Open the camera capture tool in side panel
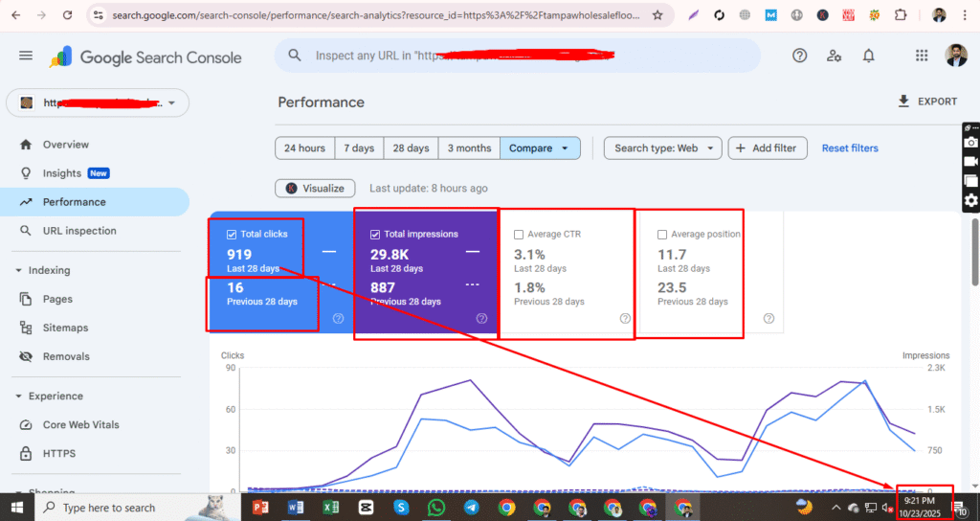 coord(970,143)
